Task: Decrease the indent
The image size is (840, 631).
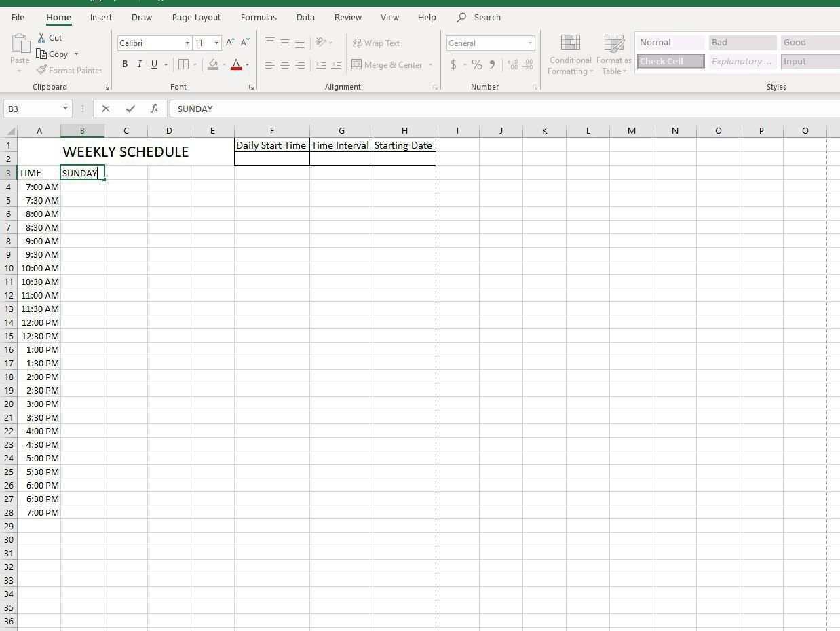Action: [321, 64]
